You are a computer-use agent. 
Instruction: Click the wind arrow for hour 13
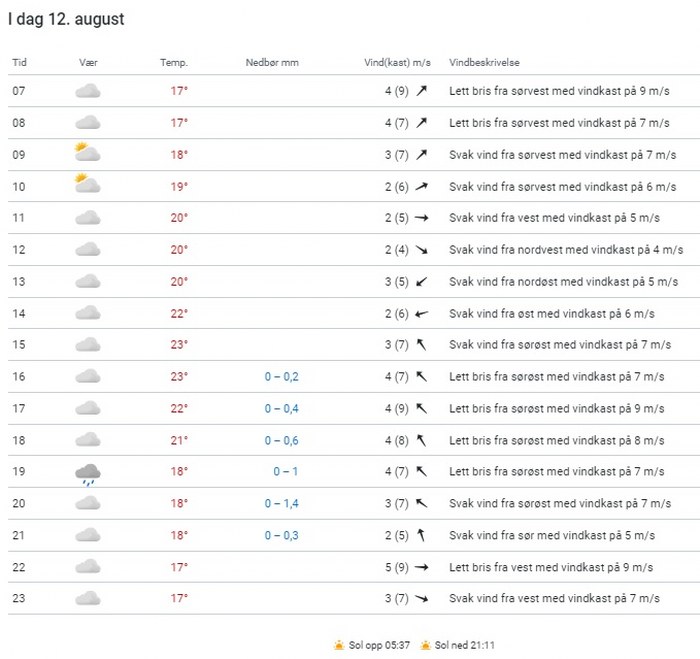click(422, 282)
